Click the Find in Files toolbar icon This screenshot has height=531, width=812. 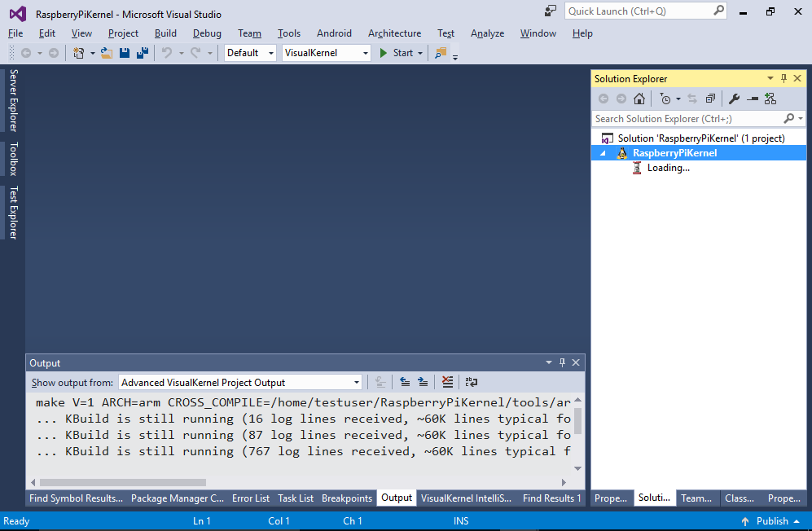[x=441, y=53]
